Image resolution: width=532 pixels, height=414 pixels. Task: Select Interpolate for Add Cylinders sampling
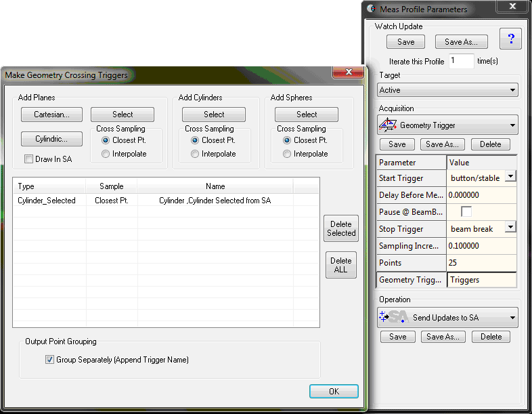pyautogui.click(x=195, y=154)
